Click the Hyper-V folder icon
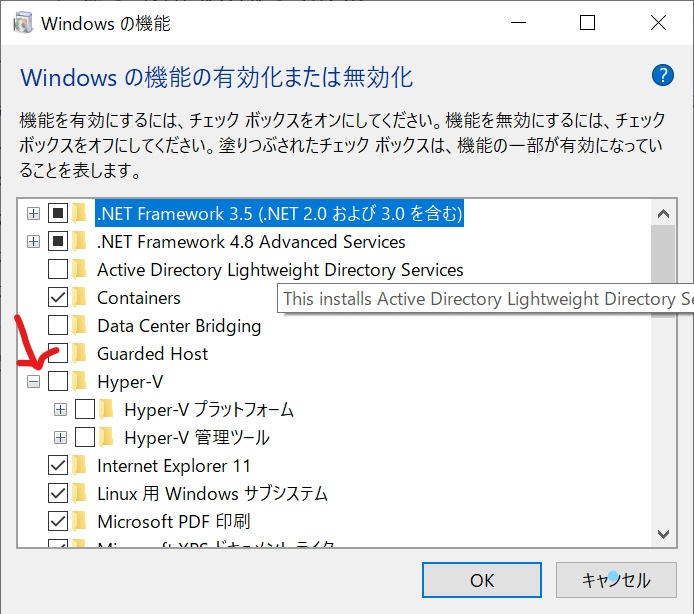This screenshot has height=614, width=694. coord(80,381)
